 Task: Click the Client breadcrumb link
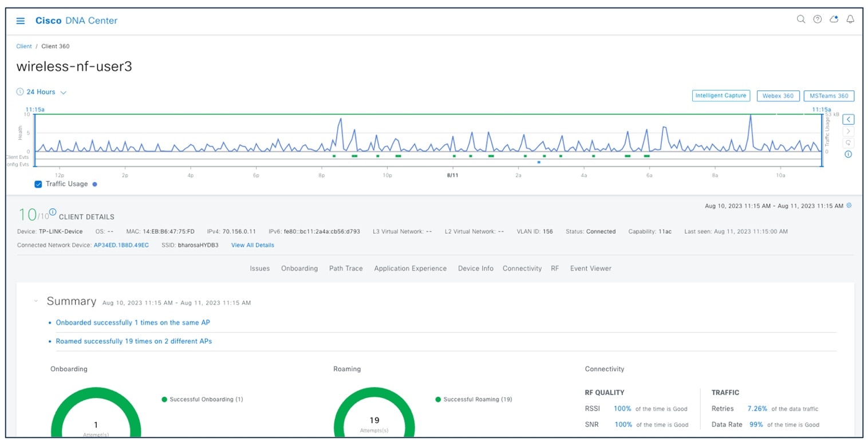(x=24, y=46)
